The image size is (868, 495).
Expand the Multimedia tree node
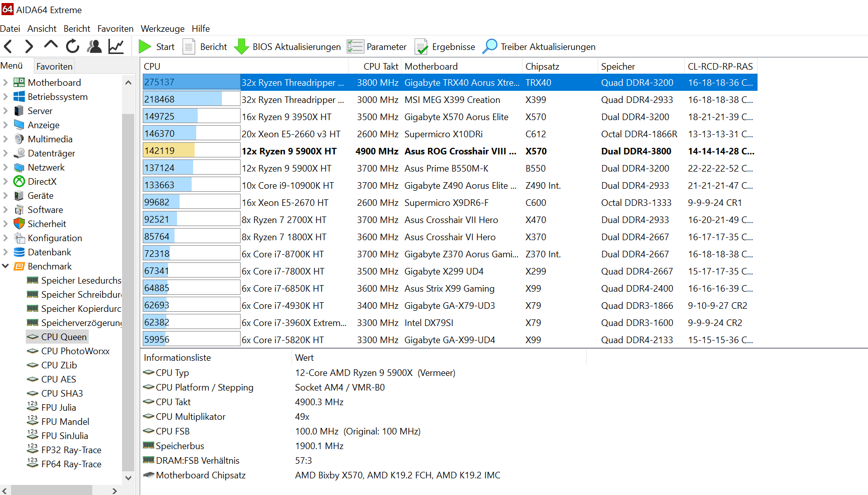(x=6, y=139)
